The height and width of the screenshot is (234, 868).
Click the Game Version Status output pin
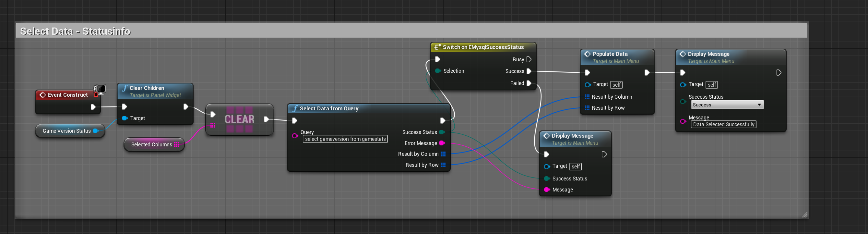click(96, 131)
